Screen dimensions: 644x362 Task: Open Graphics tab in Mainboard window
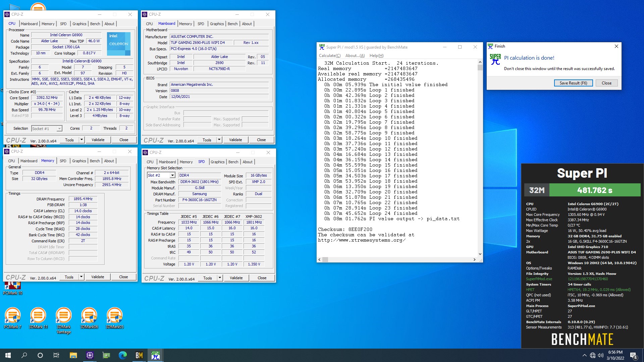coord(217,24)
